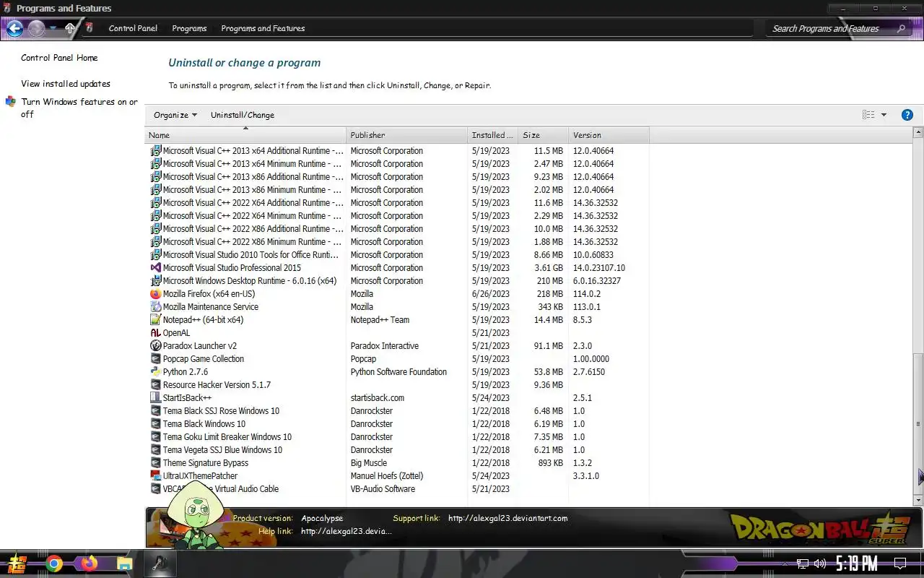924x578 pixels.
Task: Open File Explorer from the taskbar
Action: 124,564
